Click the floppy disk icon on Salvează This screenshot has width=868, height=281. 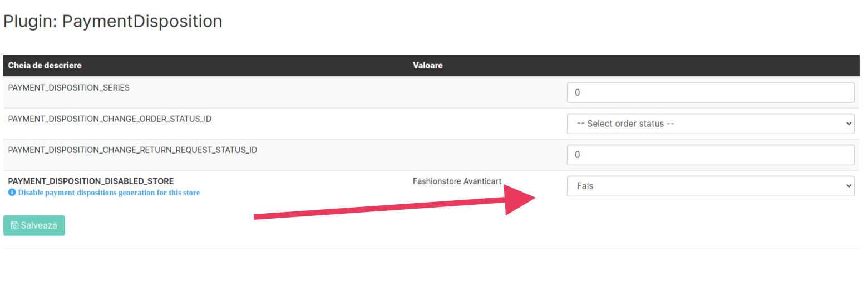tap(15, 225)
